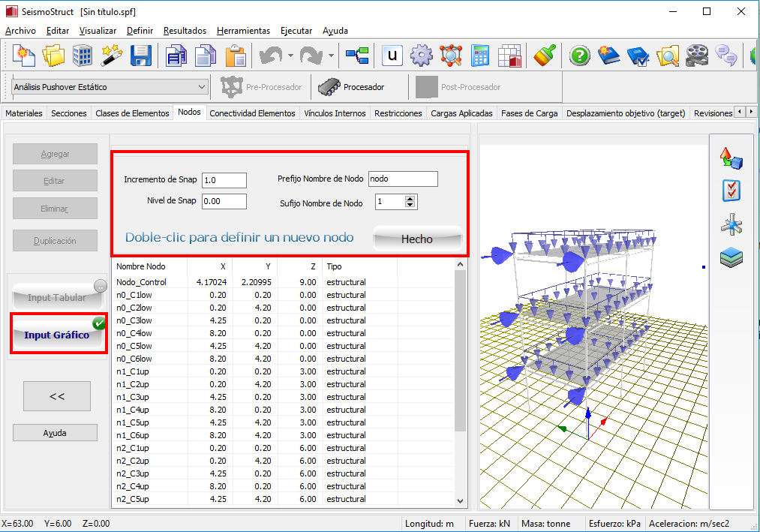Image resolution: width=760 pixels, height=532 pixels.
Task: Click the 3D axes node icon
Action: click(731, 224)
